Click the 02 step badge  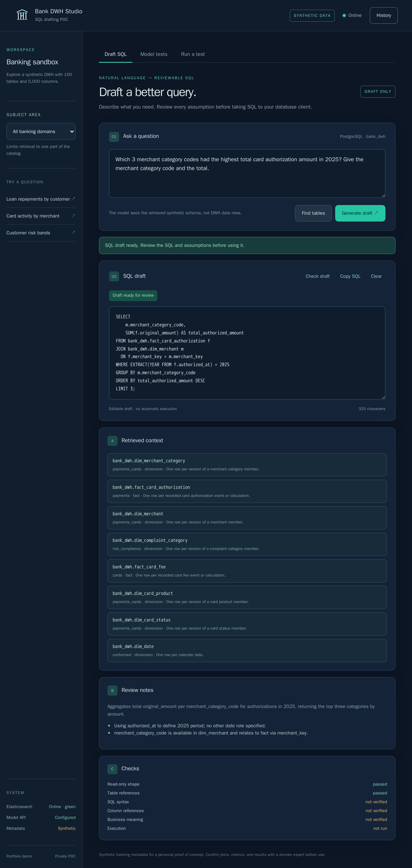114,276
